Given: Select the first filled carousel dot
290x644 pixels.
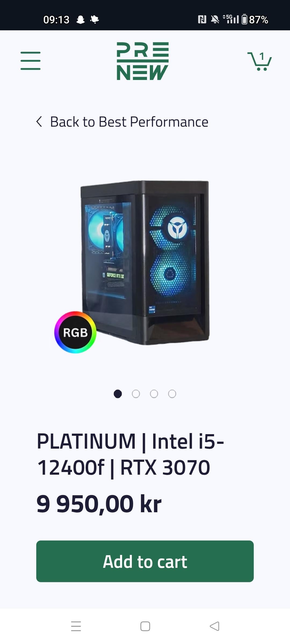Looking at the screenshot, I should 118,394.
